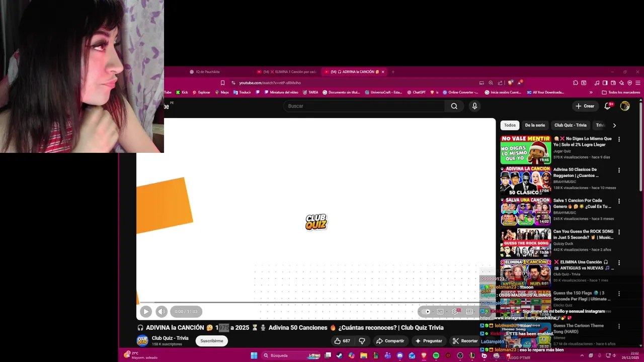The height and width of the screenshot is (362, 644).
Task: Open Discord from the taskbar
Action: (x=400, y=355)
